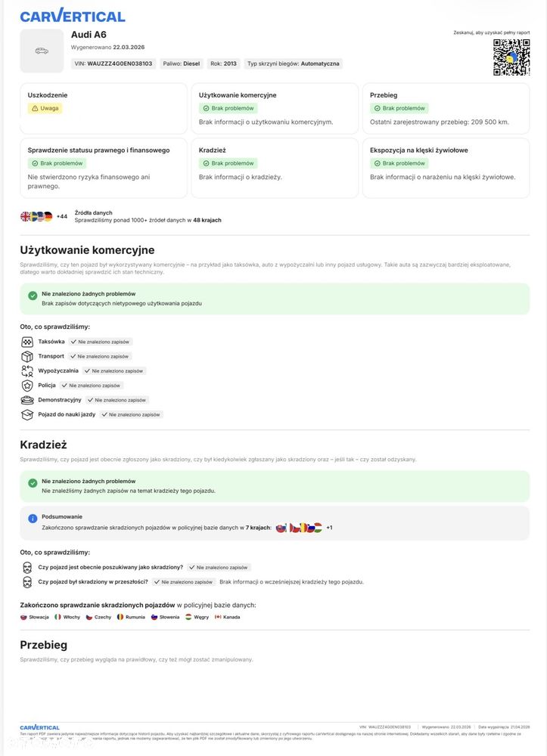
Task: Click the Kanada flag in the country list
Action: pos(218,617)
